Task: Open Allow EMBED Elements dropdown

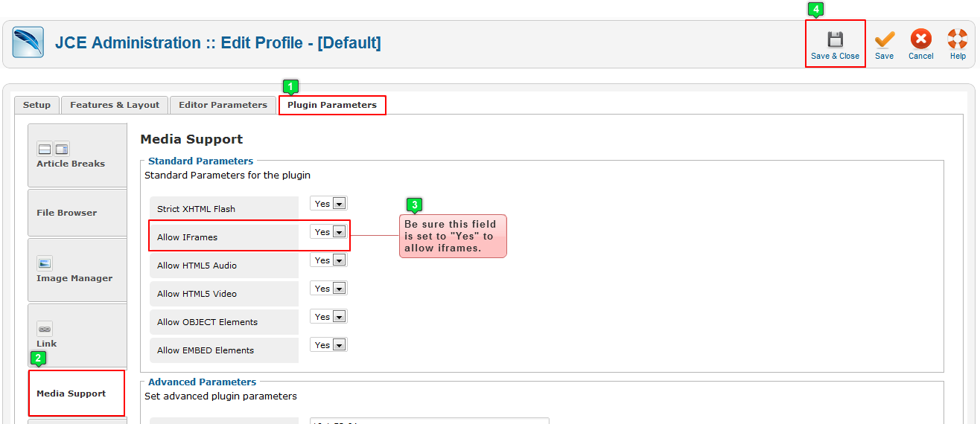Action: coord(328,345)
